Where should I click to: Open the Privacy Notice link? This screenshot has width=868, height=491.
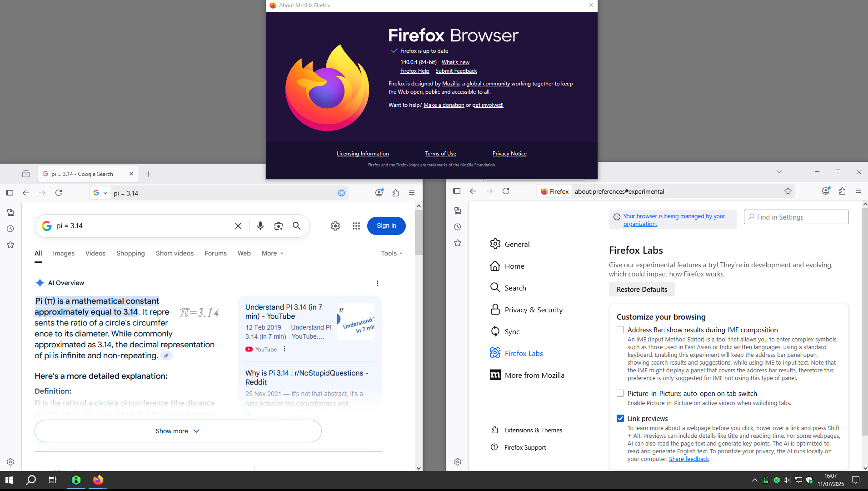pos(509,154)
